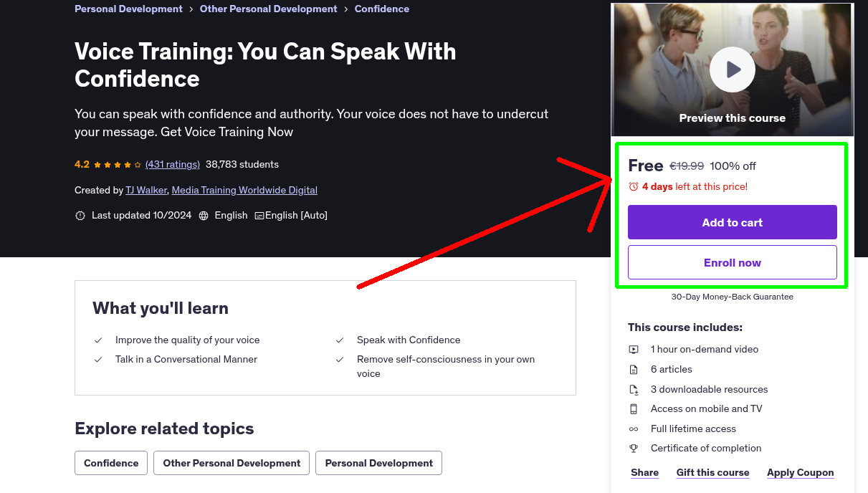Click the closed captions icon
868x493 pixels.
[259, 216]
